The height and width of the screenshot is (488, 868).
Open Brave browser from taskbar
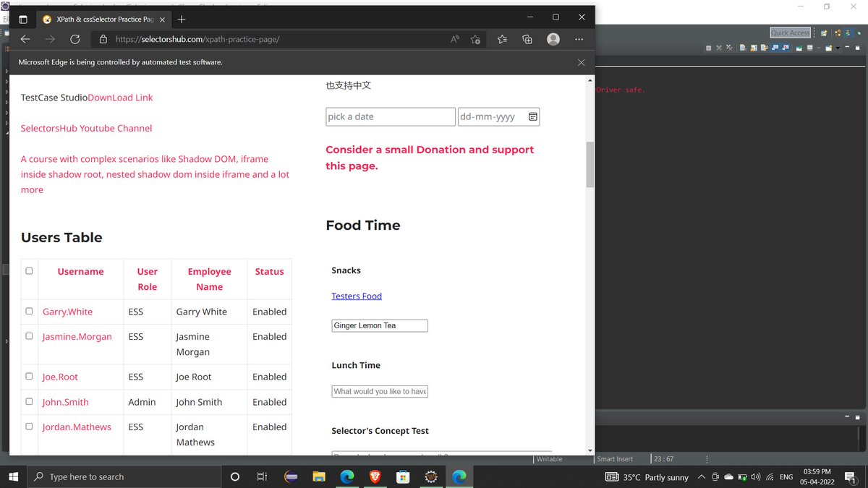[375, 477]
